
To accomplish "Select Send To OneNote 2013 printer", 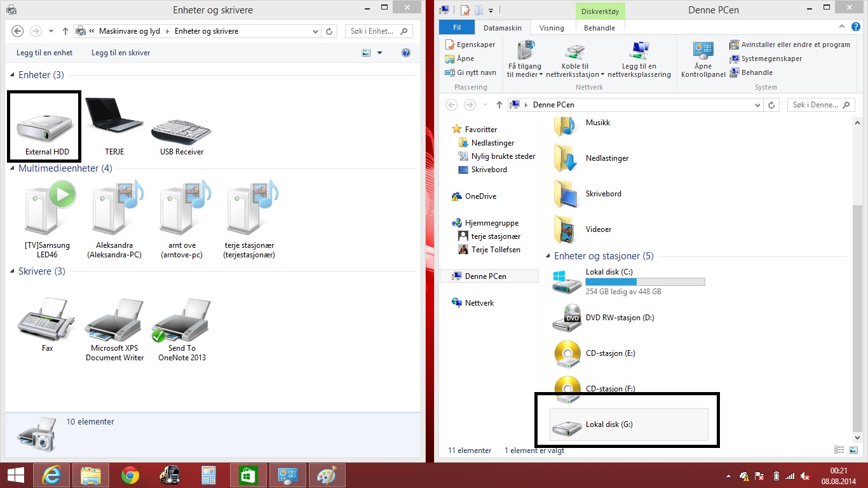I will pyautogui.click(x=182, y=329).
